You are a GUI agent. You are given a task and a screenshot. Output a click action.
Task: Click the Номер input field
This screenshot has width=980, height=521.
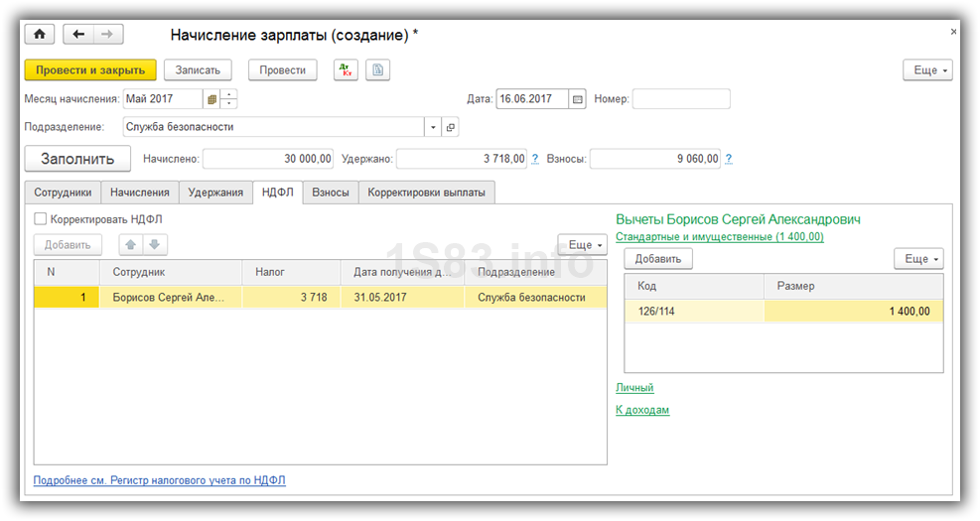(x=680, y=99)
